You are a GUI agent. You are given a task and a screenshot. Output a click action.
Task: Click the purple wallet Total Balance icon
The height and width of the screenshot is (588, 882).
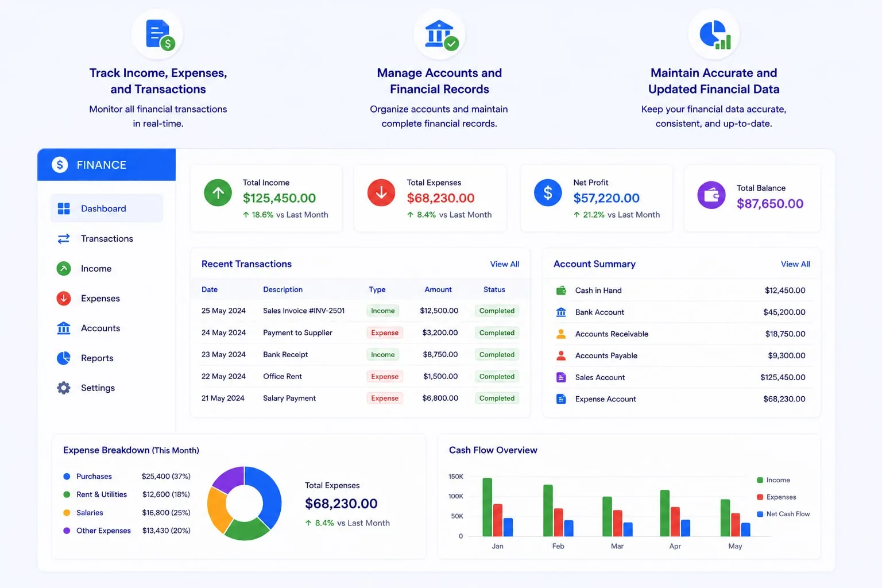pos(711,195)
